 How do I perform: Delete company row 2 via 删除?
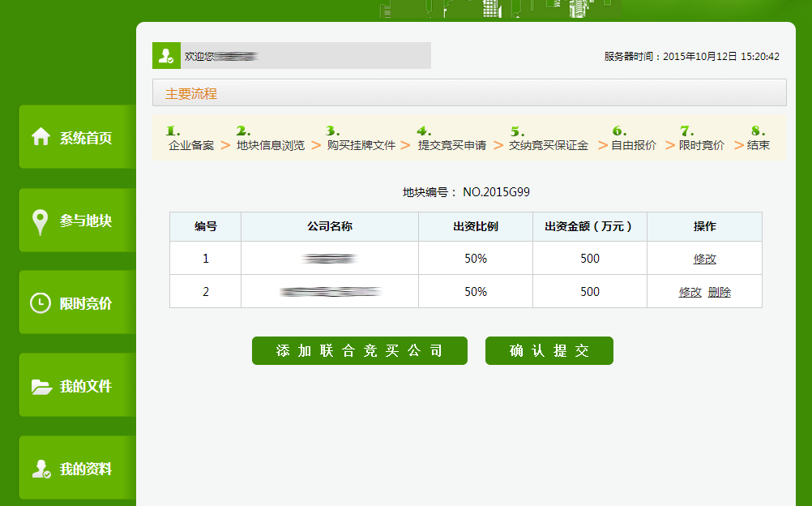(719, 292)
